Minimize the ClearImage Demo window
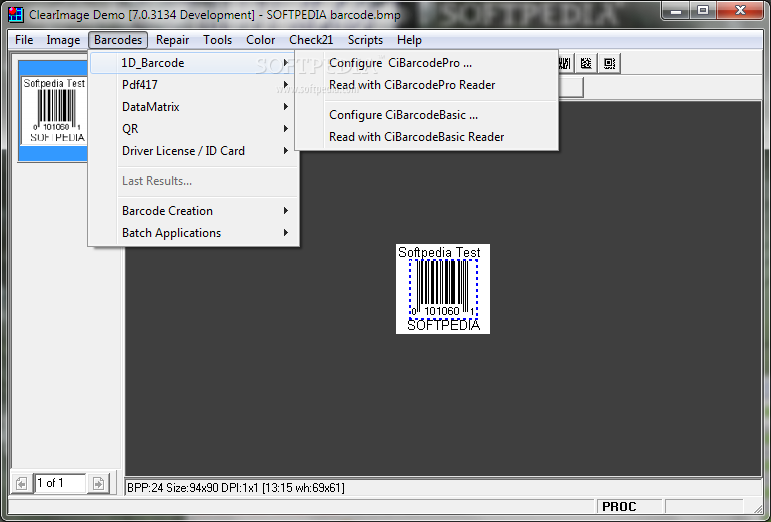 coord(677,11)
